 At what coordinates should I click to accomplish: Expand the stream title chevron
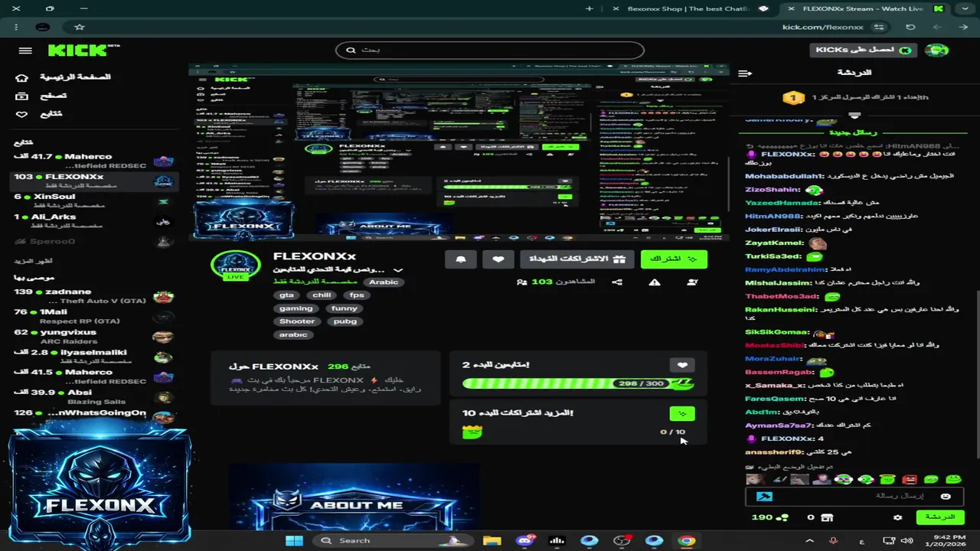click(398, 270)
